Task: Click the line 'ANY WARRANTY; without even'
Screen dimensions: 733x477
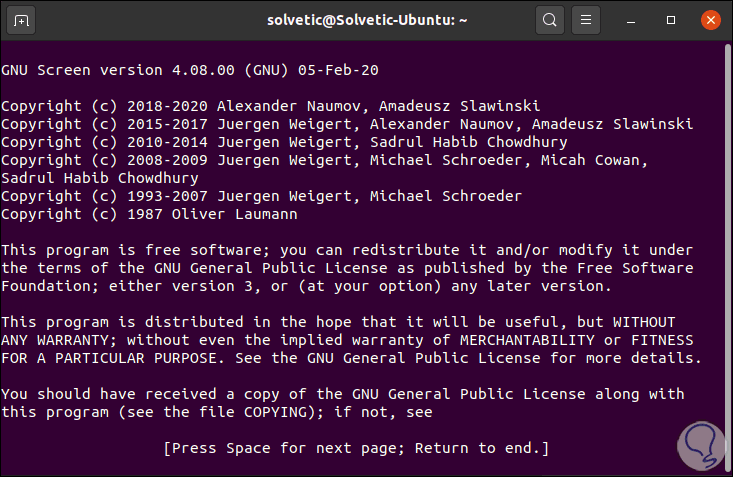Action: 347,340
